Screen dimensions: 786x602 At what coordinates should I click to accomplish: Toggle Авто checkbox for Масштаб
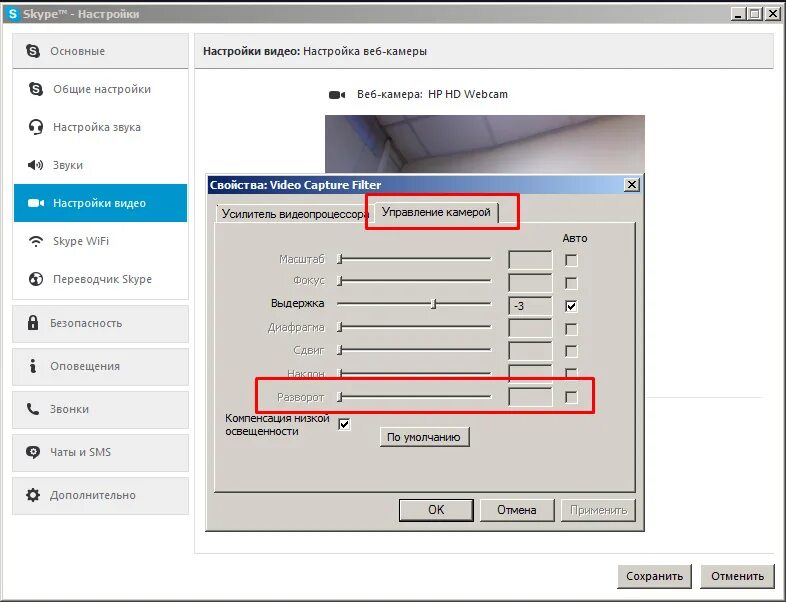tap(571, 260)
